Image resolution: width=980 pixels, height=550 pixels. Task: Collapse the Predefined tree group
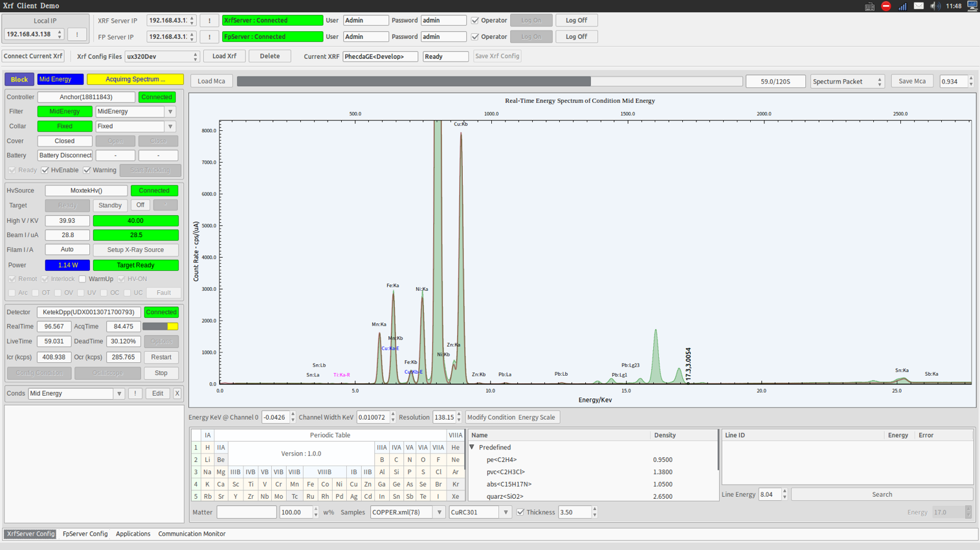(472, 448)
